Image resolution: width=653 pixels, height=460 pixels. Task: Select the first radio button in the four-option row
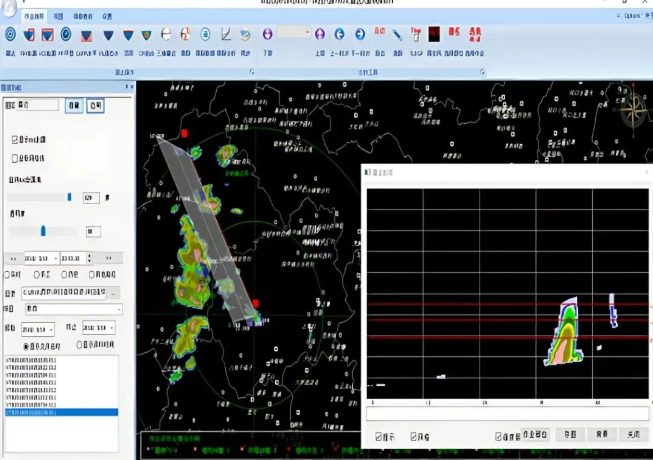tap(7, 275)
